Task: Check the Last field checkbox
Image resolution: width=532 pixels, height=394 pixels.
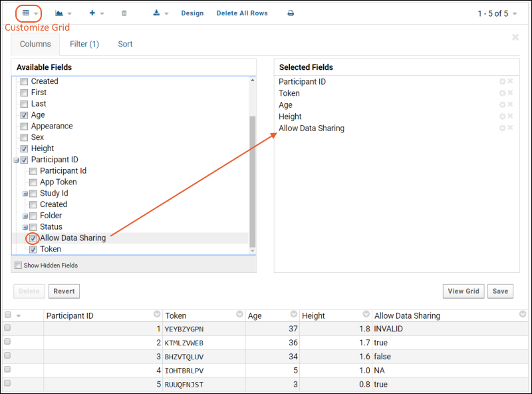Action: pyautogui.click(x=24, y=104)
